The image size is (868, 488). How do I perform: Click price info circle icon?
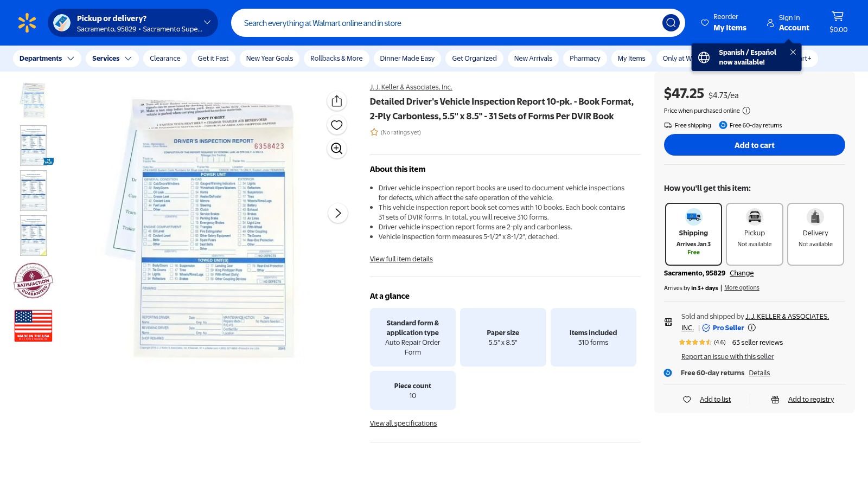(746, 111)
